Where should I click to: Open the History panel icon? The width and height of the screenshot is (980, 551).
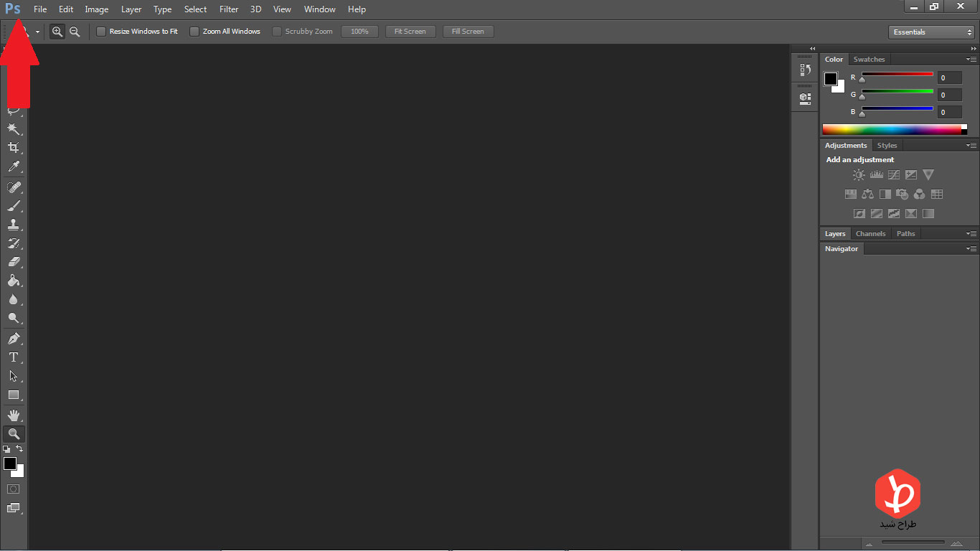(805, 70)
